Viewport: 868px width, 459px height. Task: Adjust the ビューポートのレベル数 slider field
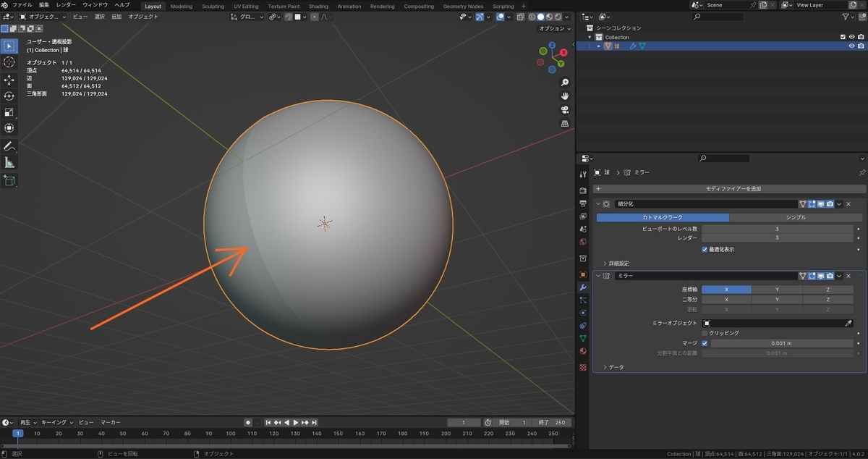777,229
